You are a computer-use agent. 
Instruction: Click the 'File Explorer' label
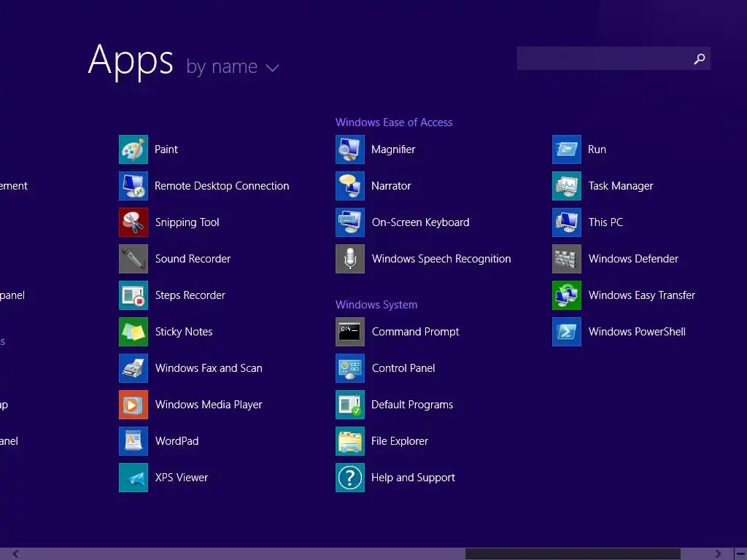[x=400, y=441]
